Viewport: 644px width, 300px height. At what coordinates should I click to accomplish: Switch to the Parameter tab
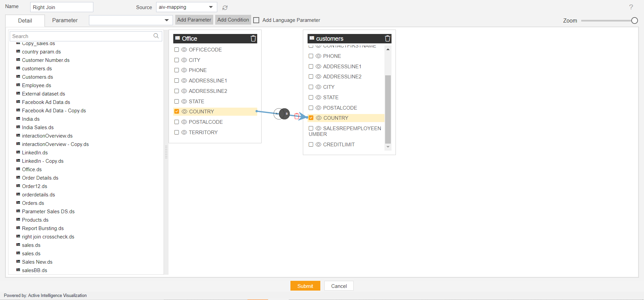point(65,20)
